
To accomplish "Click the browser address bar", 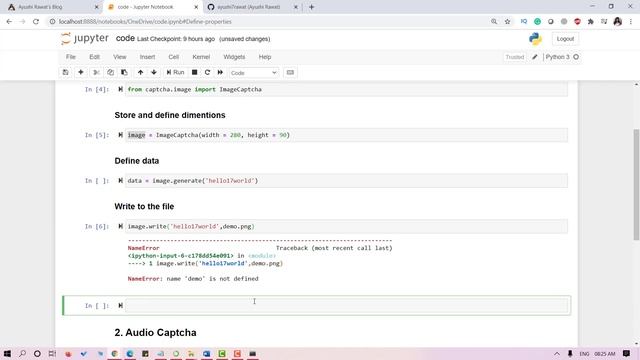I will click(x=269, y=22).
